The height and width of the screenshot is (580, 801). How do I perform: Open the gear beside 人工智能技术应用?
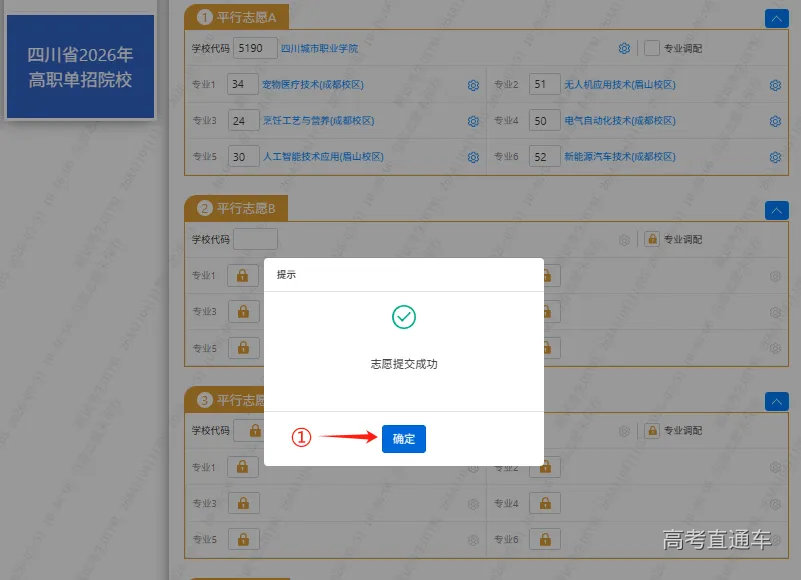472,157
